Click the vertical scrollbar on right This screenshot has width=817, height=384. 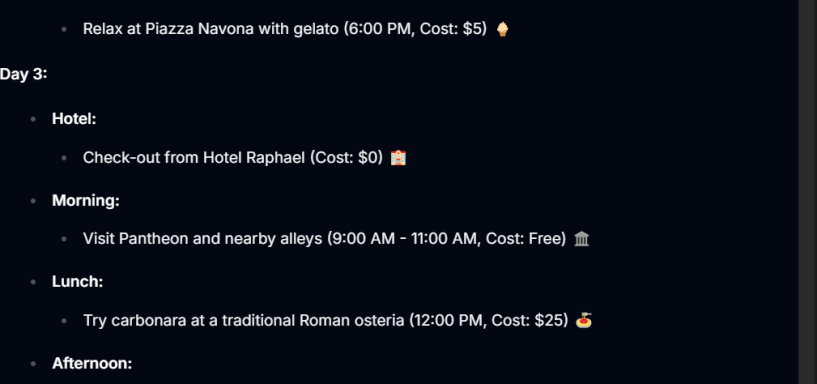pos(808,192)
